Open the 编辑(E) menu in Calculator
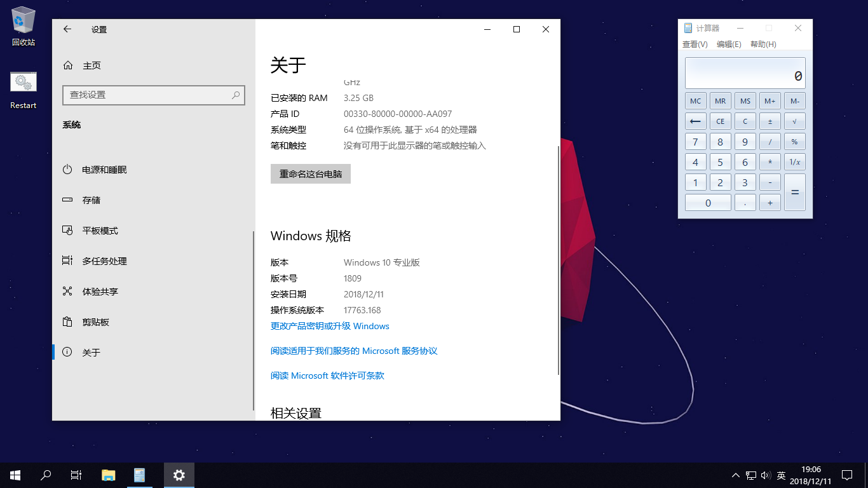868x488 pixels. tap(729, 44)
